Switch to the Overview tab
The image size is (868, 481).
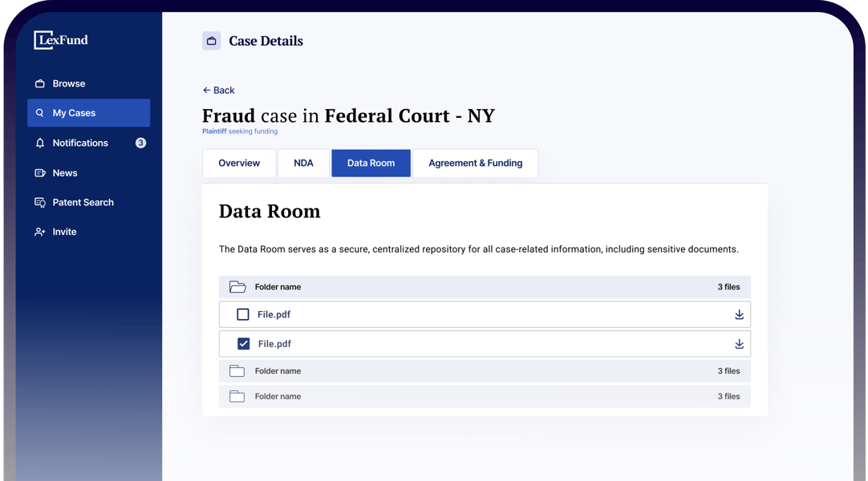tap(239, 163)
